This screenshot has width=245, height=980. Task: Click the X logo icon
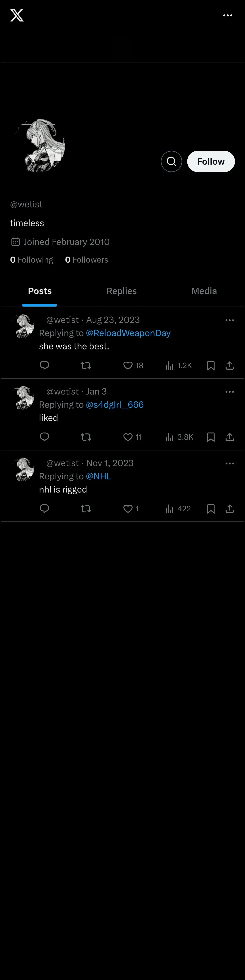[x=17, y=15]
